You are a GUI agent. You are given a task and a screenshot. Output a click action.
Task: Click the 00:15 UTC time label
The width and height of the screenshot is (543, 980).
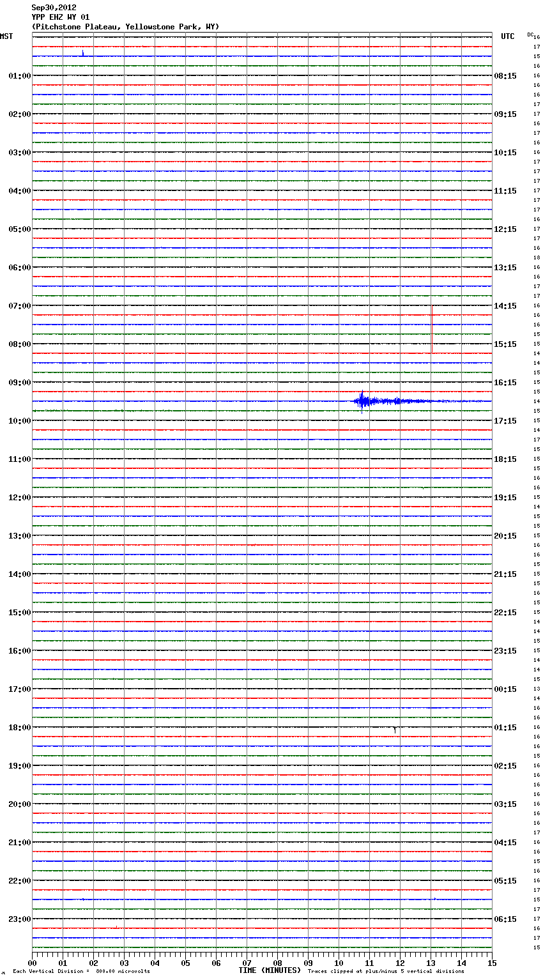pos(505,689)
